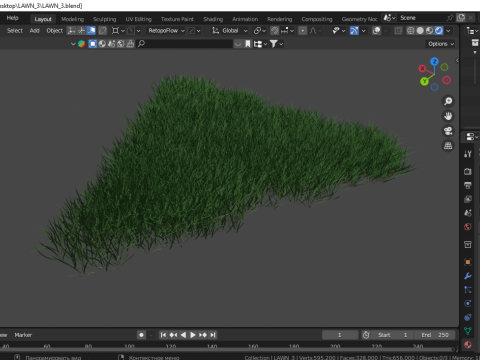Select solid viewport shading

(420, 31)
